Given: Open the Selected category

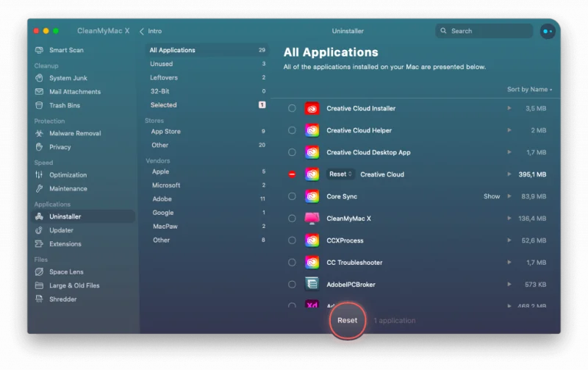Looking at the screenshot, I should pyautogui.click(x=207, y=105).
